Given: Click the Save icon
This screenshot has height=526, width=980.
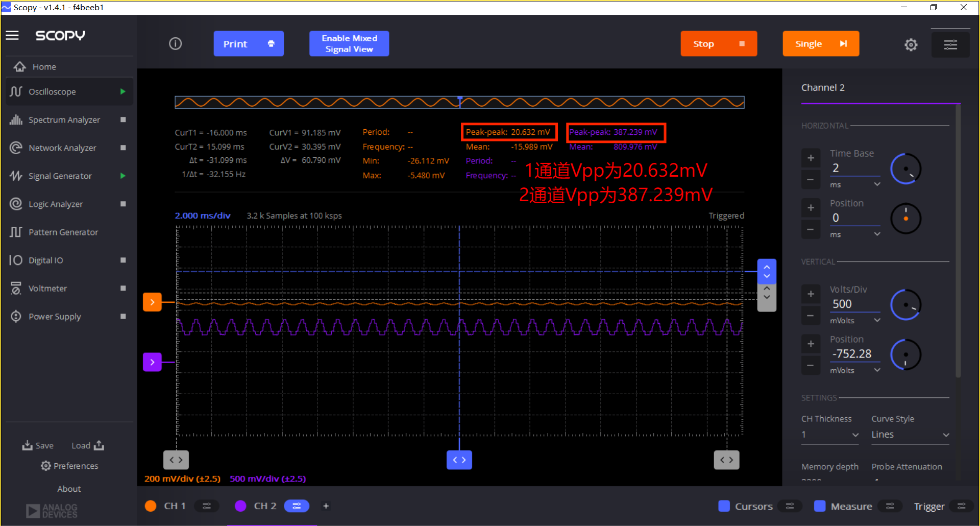Looking at the screenshot, I should (x=27, y=445).
